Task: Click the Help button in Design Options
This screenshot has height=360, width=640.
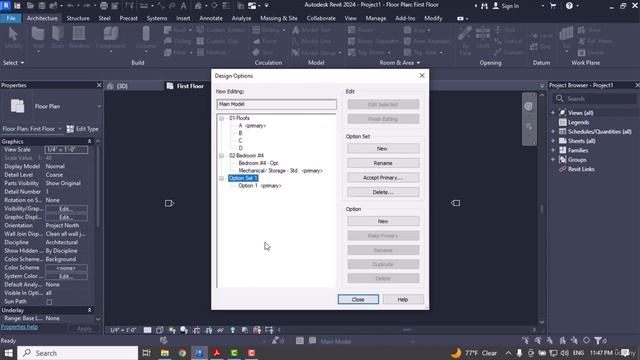Action: coord(403,300)
